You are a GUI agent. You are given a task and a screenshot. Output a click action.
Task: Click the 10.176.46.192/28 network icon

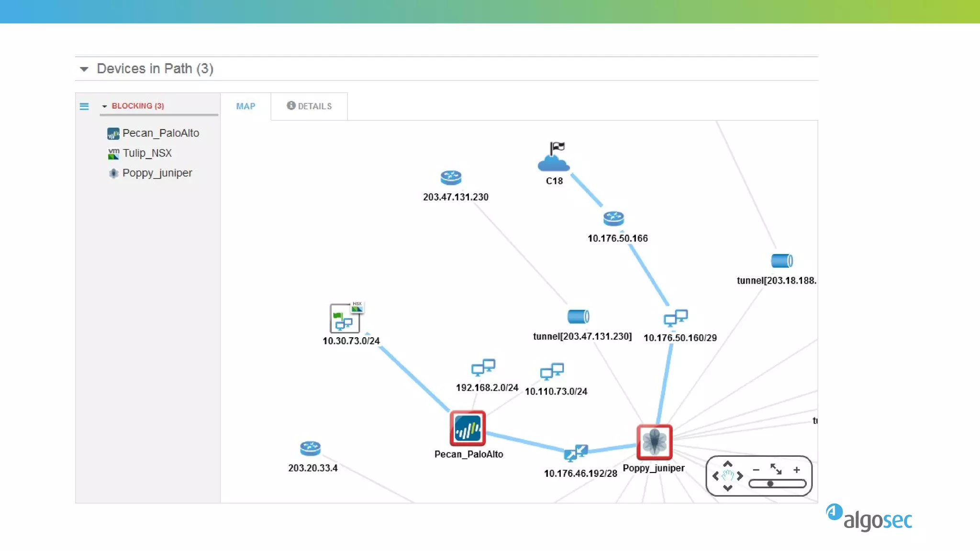pyautogui.click(x=575, y=453)
